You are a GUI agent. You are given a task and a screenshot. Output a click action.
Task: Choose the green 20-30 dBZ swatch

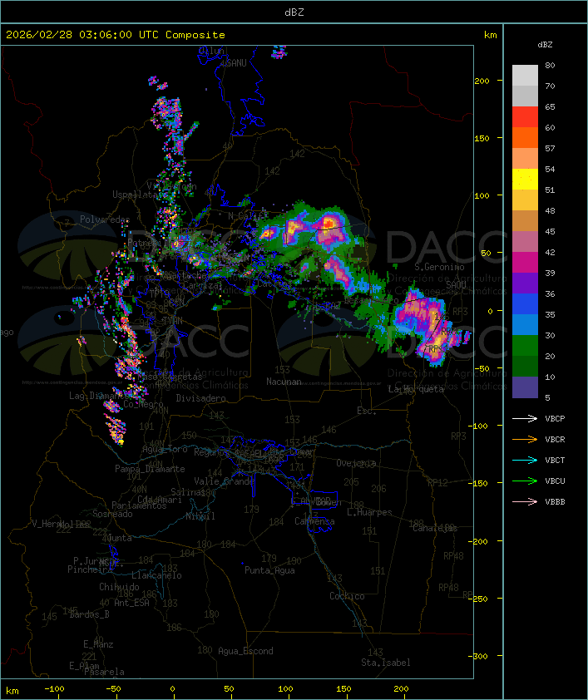525,346
